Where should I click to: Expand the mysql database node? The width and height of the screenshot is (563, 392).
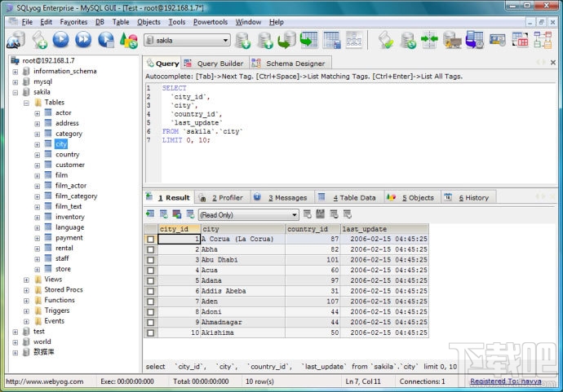16,81
